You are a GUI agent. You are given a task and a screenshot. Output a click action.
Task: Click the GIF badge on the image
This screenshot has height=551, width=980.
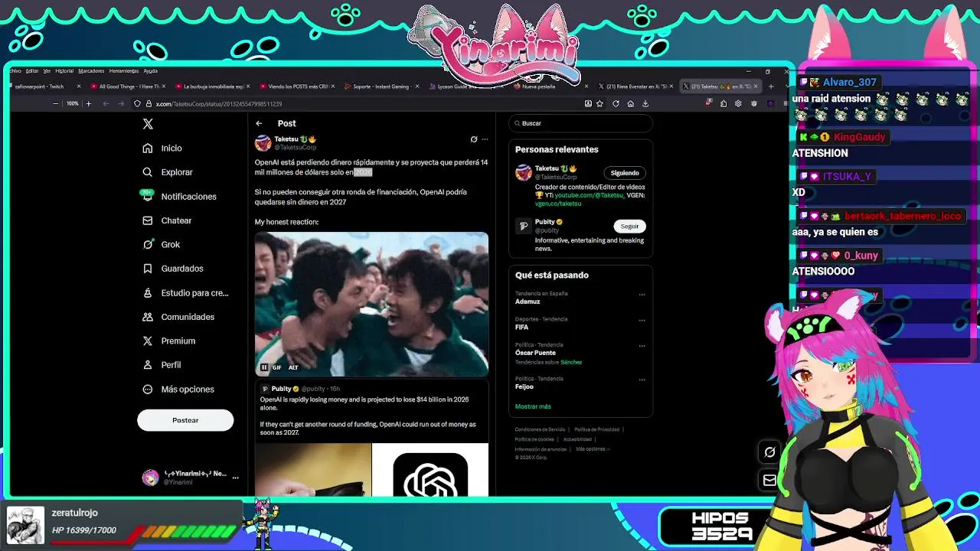277,367
